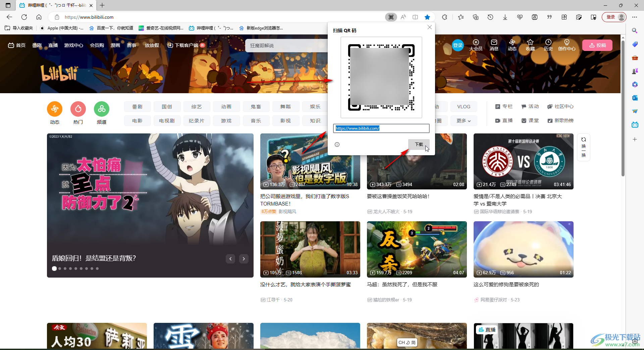Close the QR code popup

[x=429, y=27]
